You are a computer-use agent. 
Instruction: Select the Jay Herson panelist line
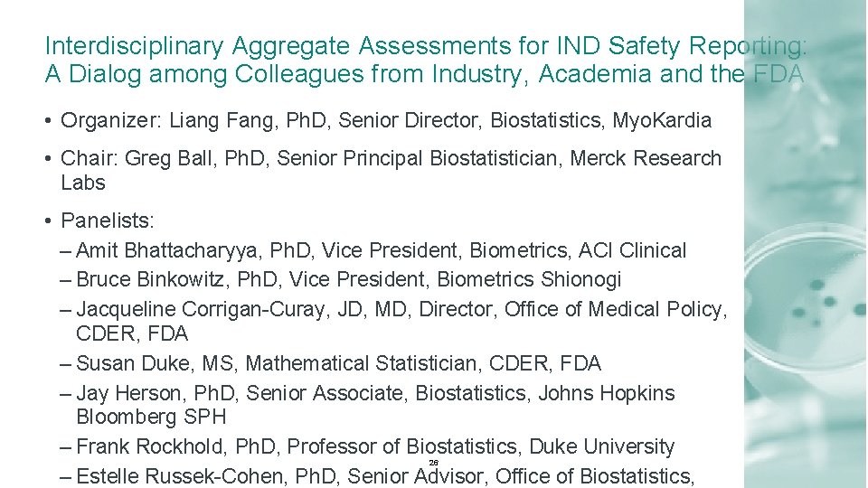pos(374,393)
